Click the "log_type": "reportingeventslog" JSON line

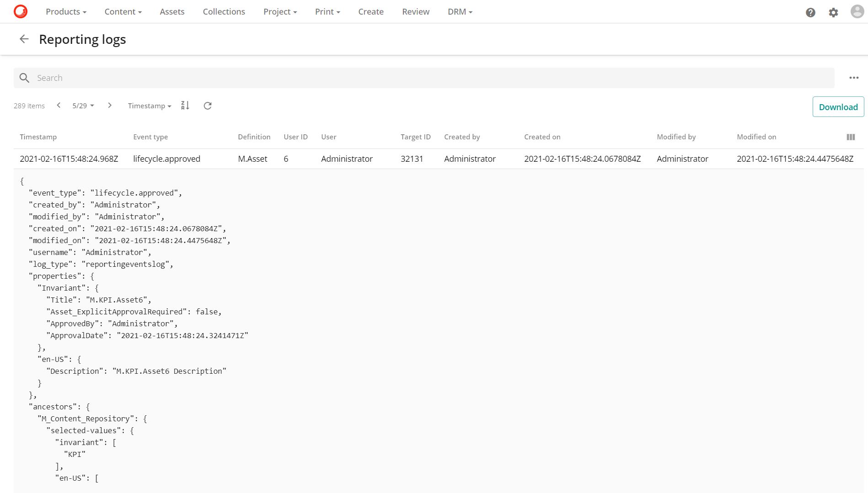(101, 265)
